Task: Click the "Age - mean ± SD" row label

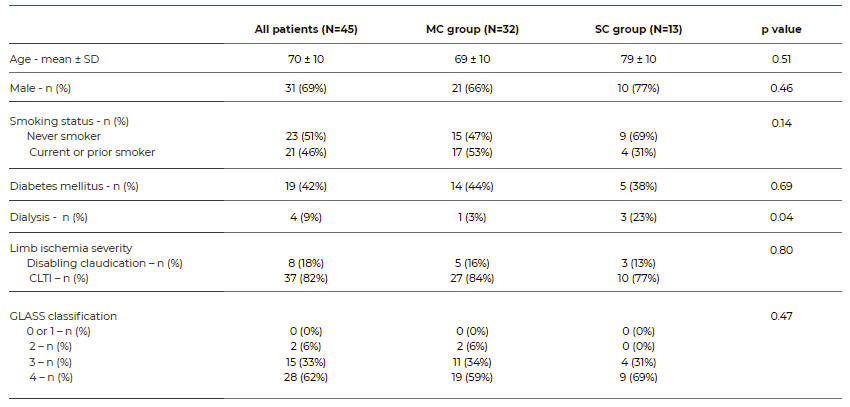Action: [x=55, y=60]
